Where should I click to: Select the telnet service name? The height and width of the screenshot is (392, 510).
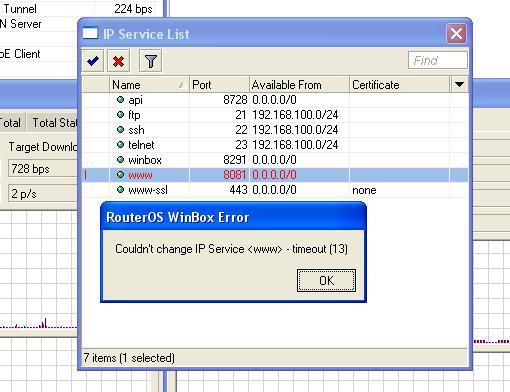[141, 145]
